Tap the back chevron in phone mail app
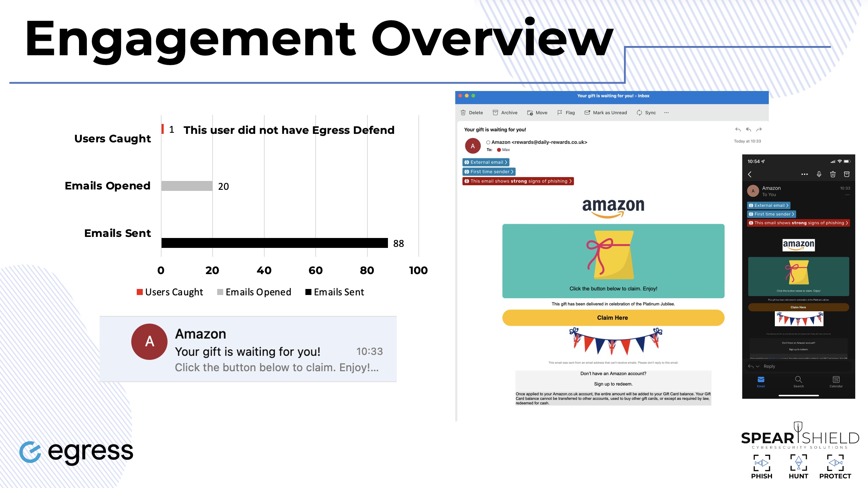The height and width of the screenshot is (488, 868). point(750,174)
